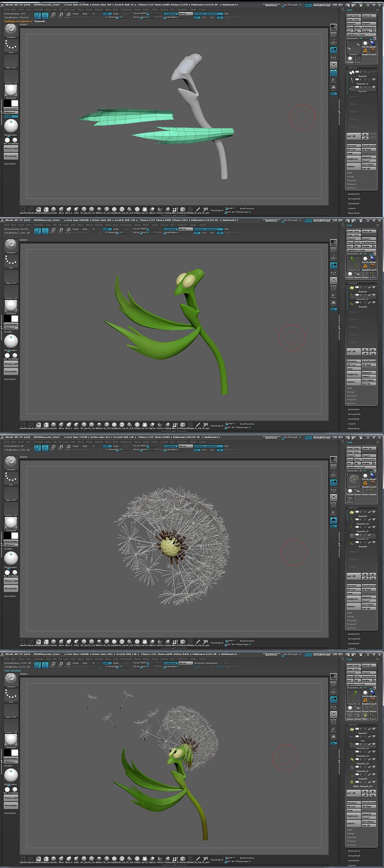Select the ZModeler brush on the grey-stem window shelf
Screen dimensions: 384x868
point(190,209)
